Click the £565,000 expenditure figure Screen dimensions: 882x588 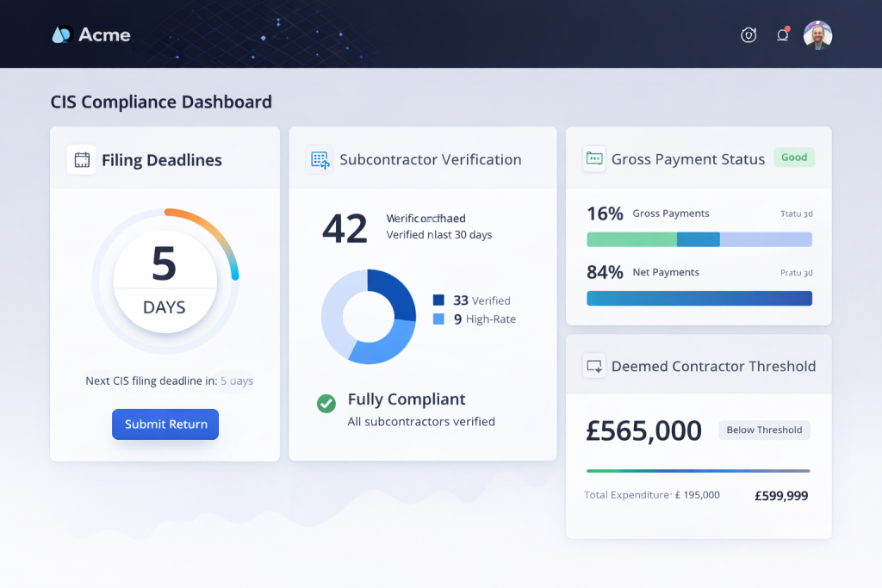click(643, 430)
